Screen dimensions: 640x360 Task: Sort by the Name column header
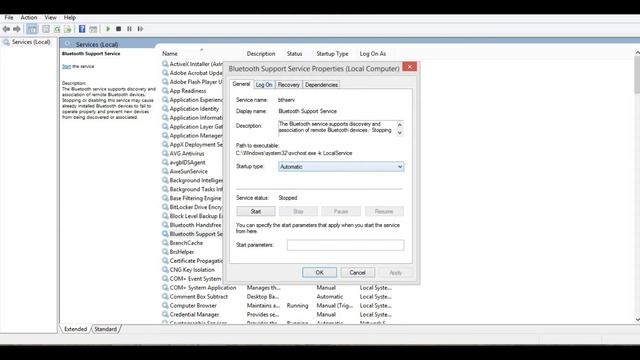click(170, 54)
